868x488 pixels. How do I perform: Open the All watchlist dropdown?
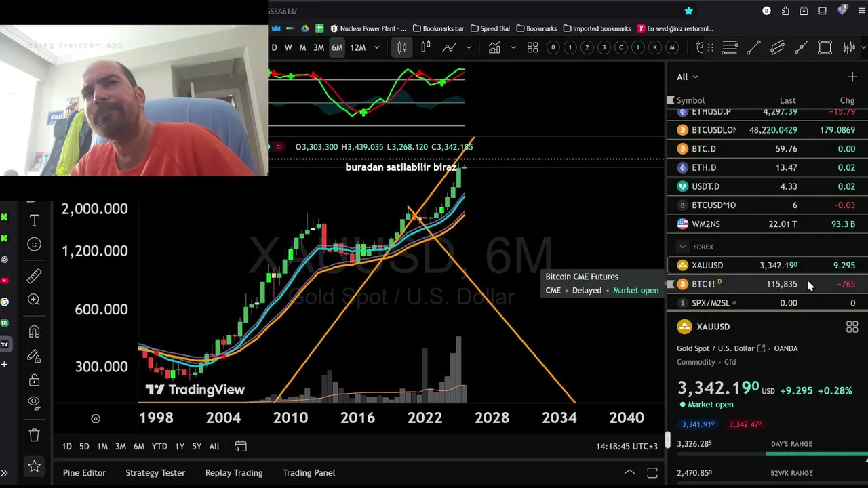coord(687,77)
